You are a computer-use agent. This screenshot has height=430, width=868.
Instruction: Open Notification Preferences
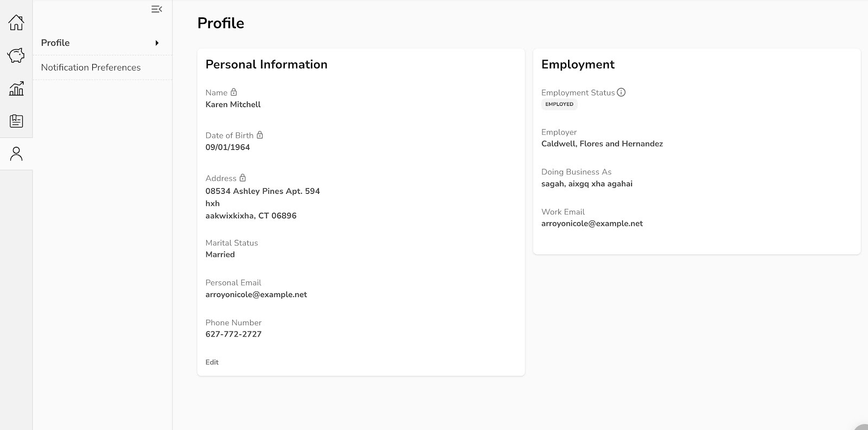91,67
